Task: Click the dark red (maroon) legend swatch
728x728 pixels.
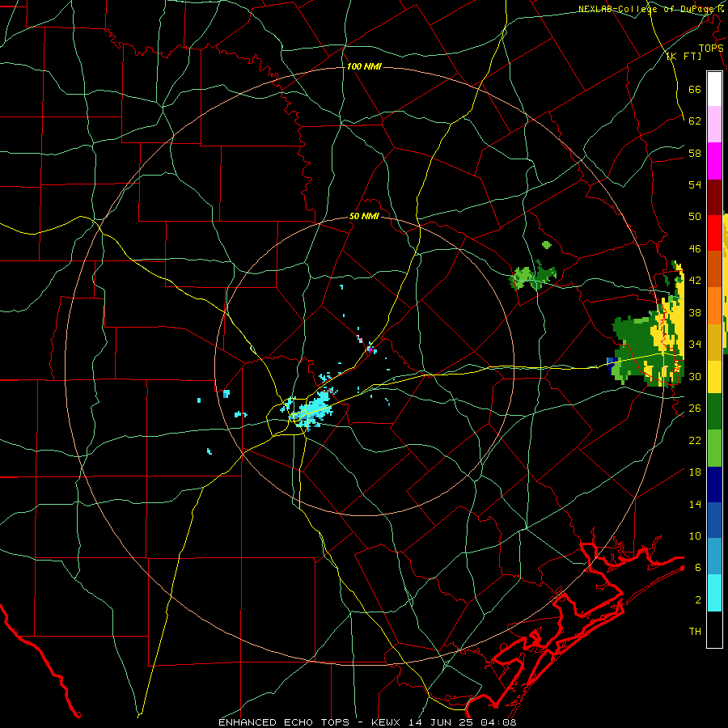Action: [x=714, y=197]
